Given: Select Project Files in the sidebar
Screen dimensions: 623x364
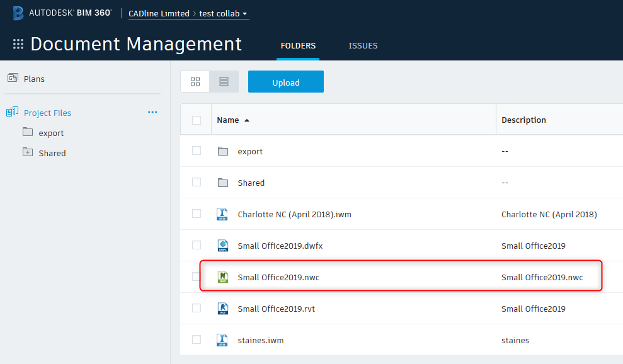Looking at the screenshot, I should pyautogui.click(x=47, y=113).
